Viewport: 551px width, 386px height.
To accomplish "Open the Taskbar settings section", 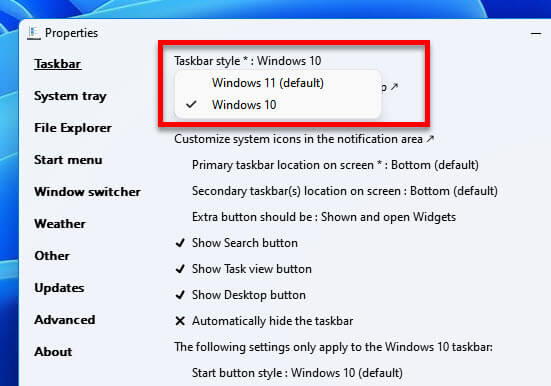I will (x=58, y=64).
